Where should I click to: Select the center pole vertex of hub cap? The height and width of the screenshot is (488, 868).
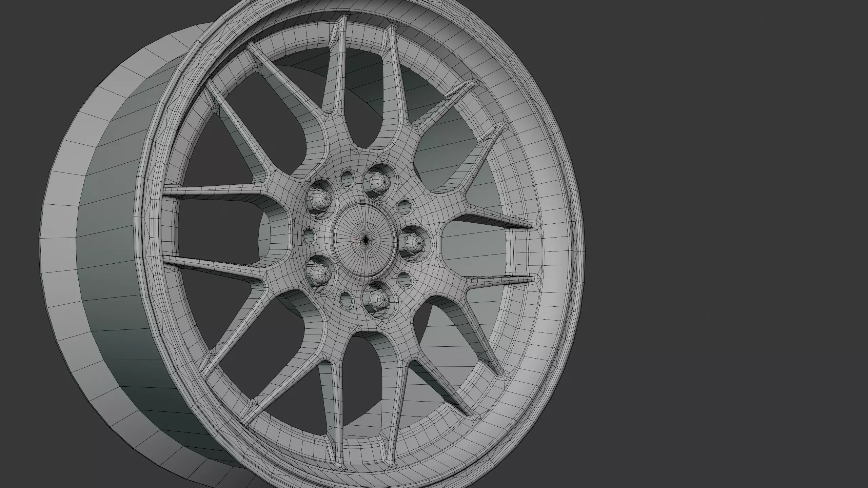(x=366, y=240)
